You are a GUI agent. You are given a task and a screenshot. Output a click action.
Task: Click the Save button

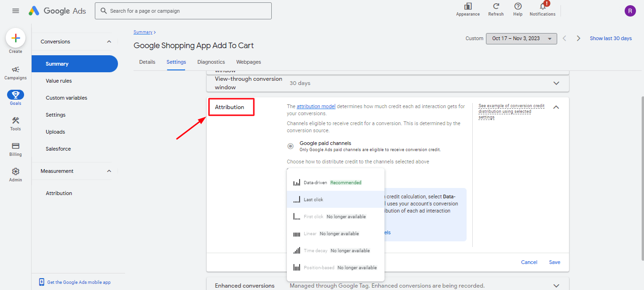(x=555, y=262)
